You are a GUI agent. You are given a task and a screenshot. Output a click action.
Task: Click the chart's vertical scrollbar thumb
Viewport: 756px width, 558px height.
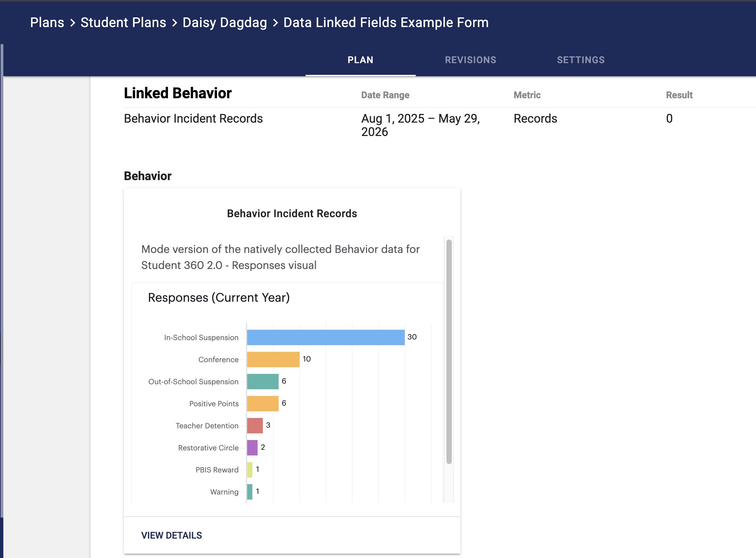pos(448,351)
